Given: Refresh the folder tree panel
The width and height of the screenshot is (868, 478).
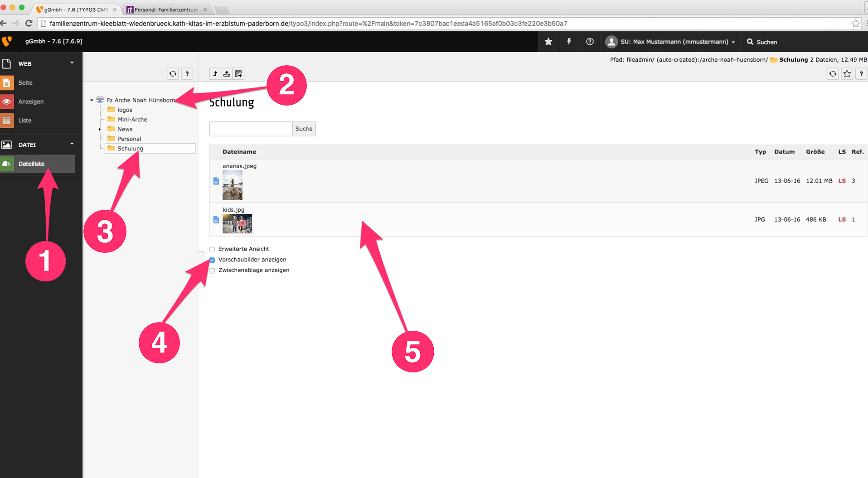Looking at the screenshot, I should pyautogui.click(x=173, y=74).
